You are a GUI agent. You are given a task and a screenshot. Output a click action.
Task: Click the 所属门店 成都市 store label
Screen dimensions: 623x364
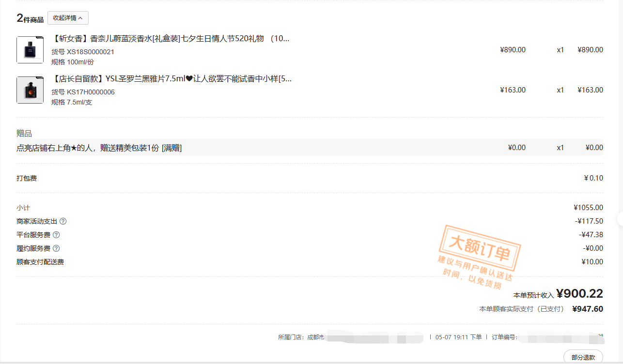point(301,337)
